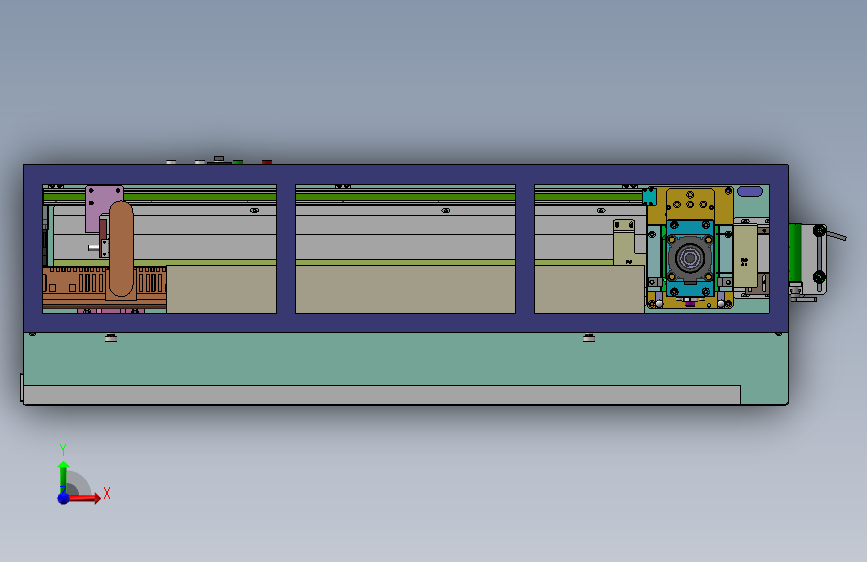867x562 pixels.
Task: Select the beige labeled plate right of cyan block
Action: point(745,255)
